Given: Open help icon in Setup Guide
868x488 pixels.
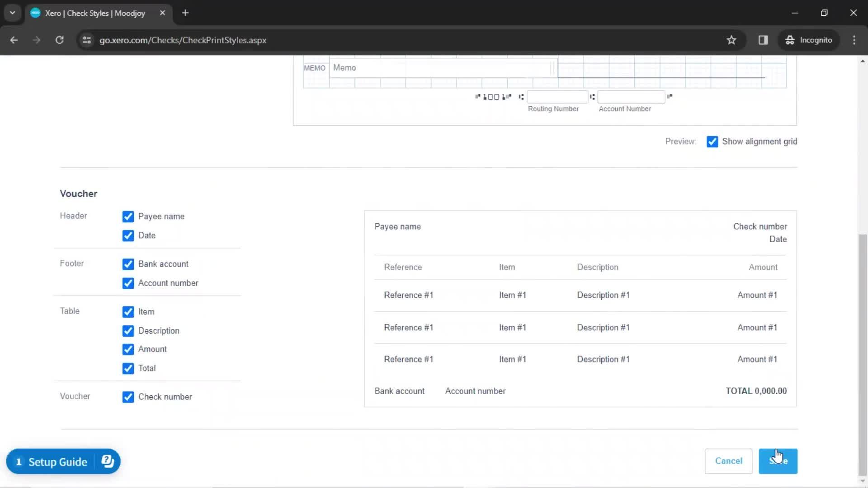Looking at the screenshot, I should (x=108, y=461).
